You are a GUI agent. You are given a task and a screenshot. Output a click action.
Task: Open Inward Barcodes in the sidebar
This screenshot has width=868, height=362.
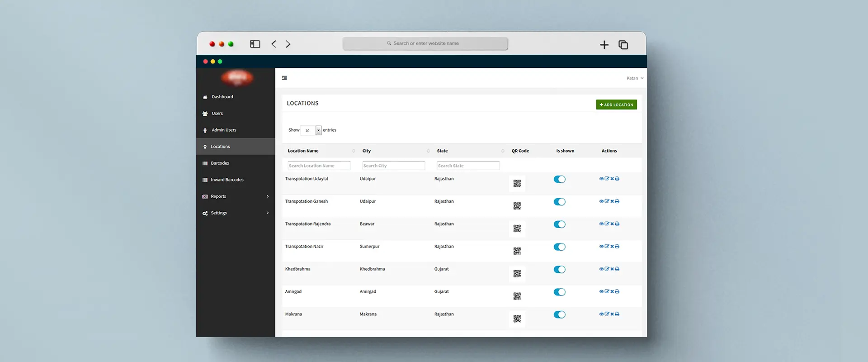[236, 180]
